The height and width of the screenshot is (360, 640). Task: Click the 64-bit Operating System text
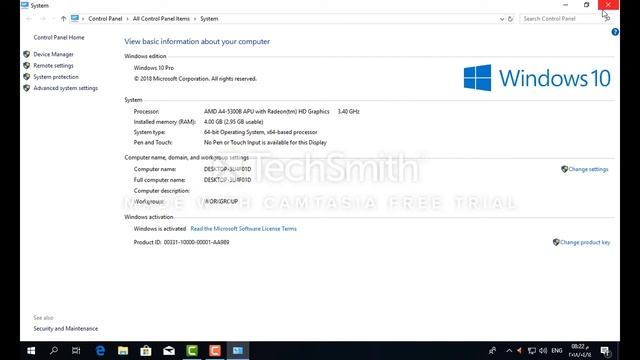coord(260,132)
